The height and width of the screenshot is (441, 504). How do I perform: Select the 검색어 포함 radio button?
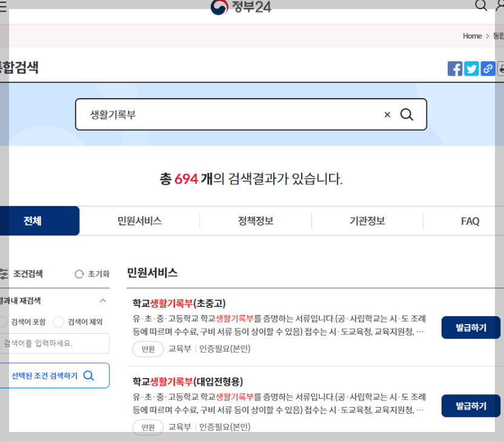[x=3, y=322]
